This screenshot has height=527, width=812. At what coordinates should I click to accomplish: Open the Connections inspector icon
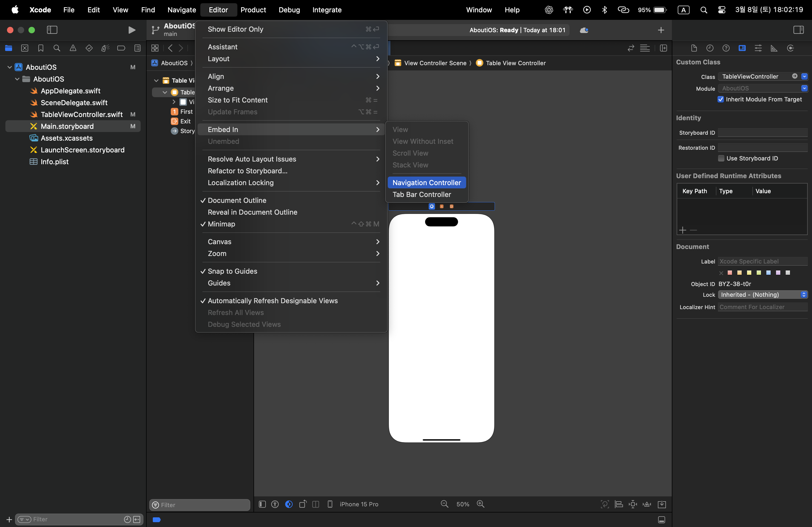point(790,48)
